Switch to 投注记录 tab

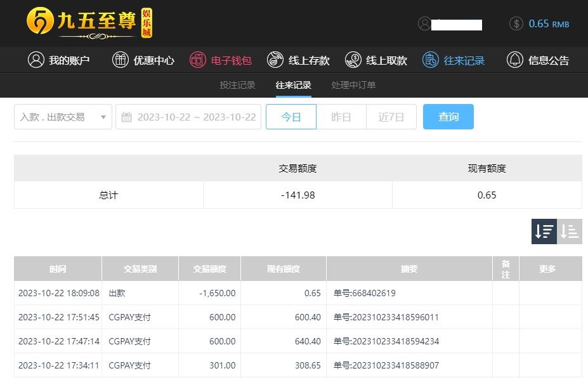pos(237,85)
